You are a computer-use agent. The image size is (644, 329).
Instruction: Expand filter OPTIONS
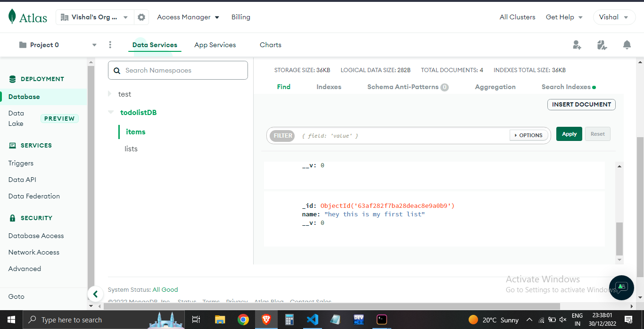click(x=529, y=135)
